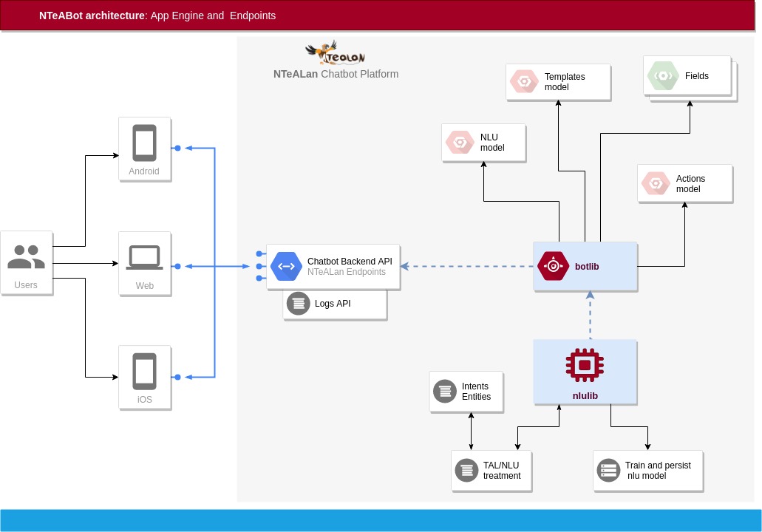Image resolution: width=762 pixels, height=532 pixels.
Task: Click the NLU model icon
Action: [x=459, y=143]
